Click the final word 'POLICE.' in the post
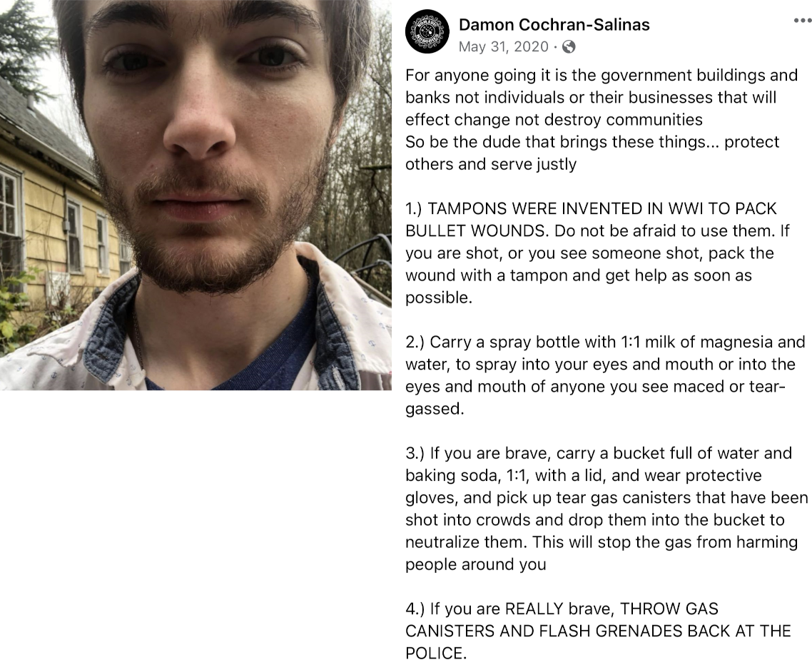Image resolution: width=812 pixels, height=660 pixels. (x=436, y=654)
